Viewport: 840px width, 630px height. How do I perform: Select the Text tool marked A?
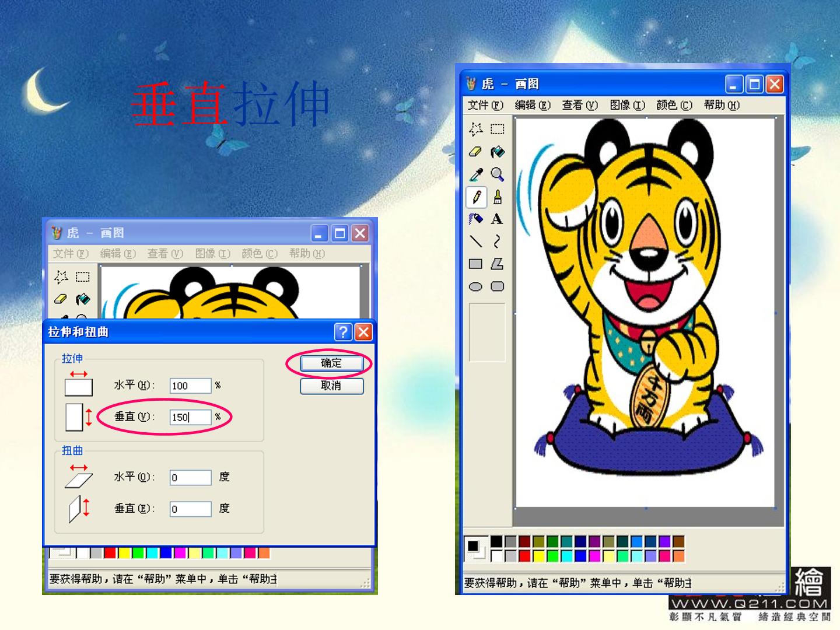[x=498, y=219]
